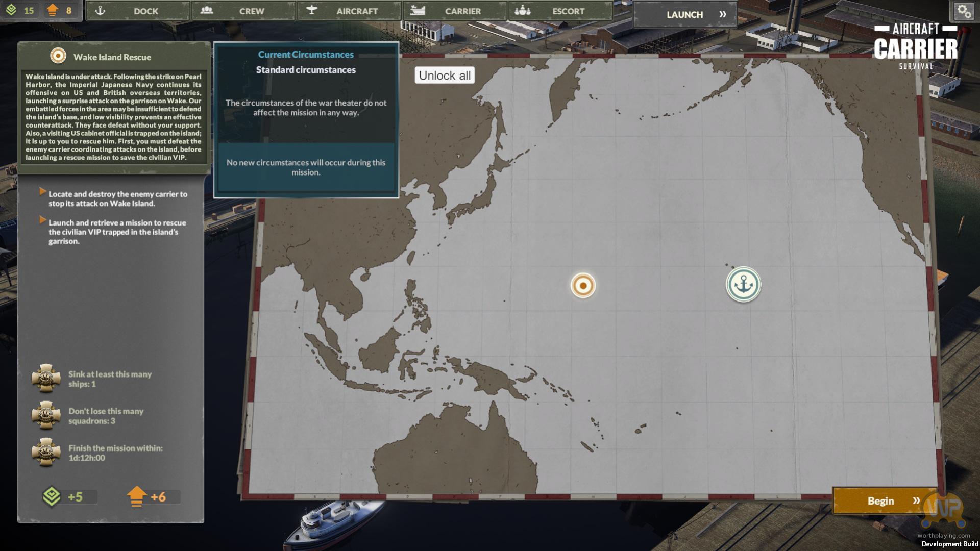Click the green +5 reward icon

tap(52, 496)
